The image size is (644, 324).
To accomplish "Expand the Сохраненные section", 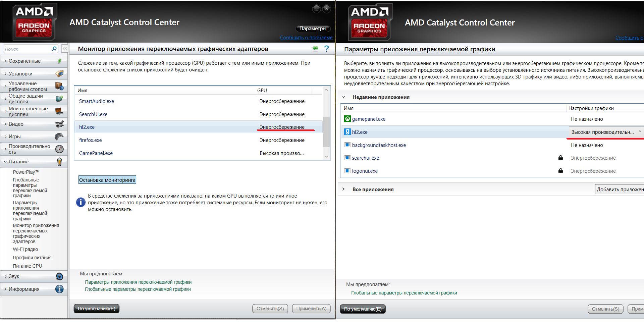I will click(x=5, y=61).
